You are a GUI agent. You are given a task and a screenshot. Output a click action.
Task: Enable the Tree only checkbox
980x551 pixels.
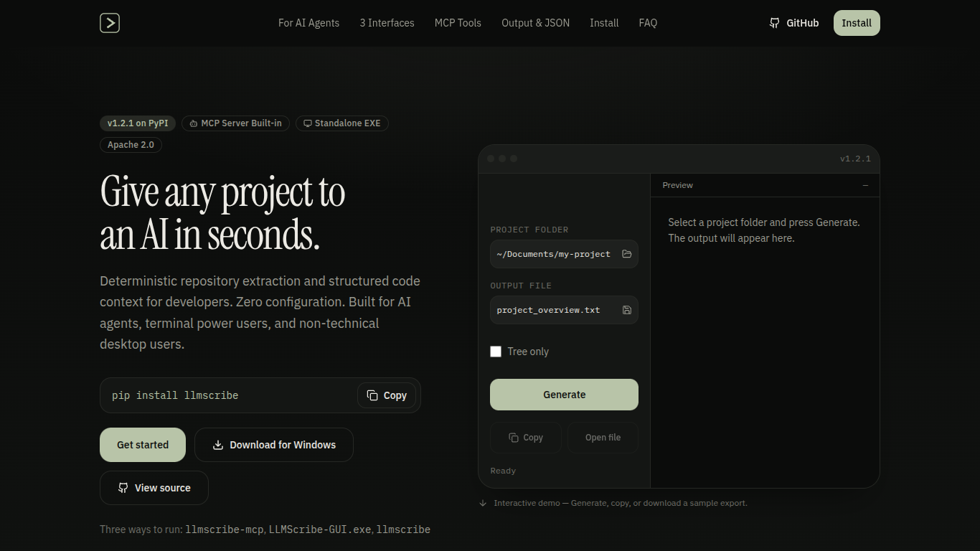pyautogui.click(x=496, y=352)
